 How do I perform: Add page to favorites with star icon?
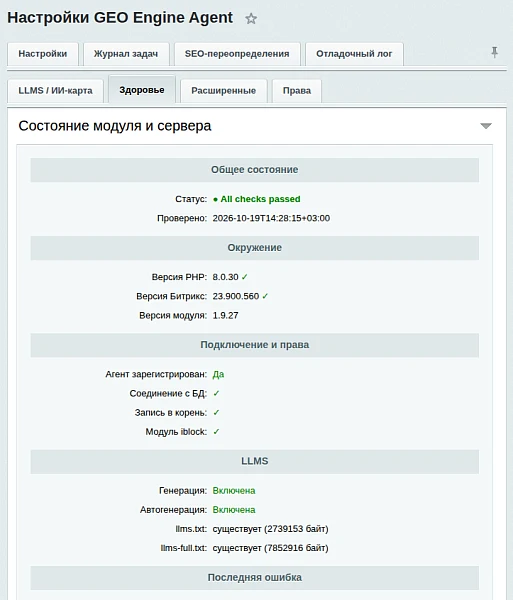coord(251,18)
